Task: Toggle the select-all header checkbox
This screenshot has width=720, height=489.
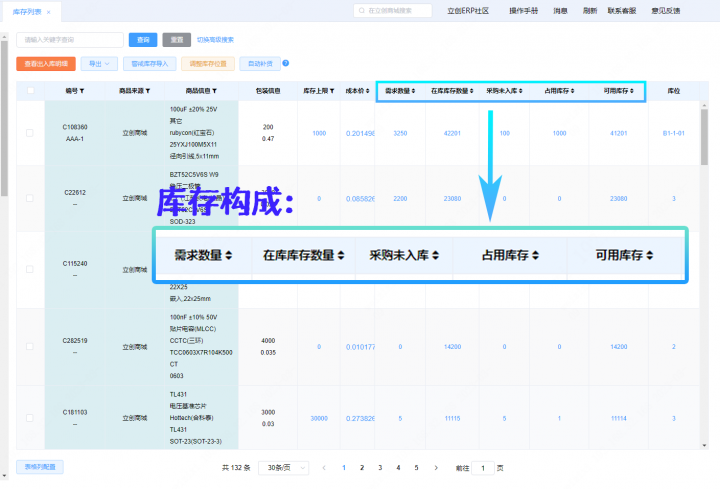Action: [x=30, y=91]
